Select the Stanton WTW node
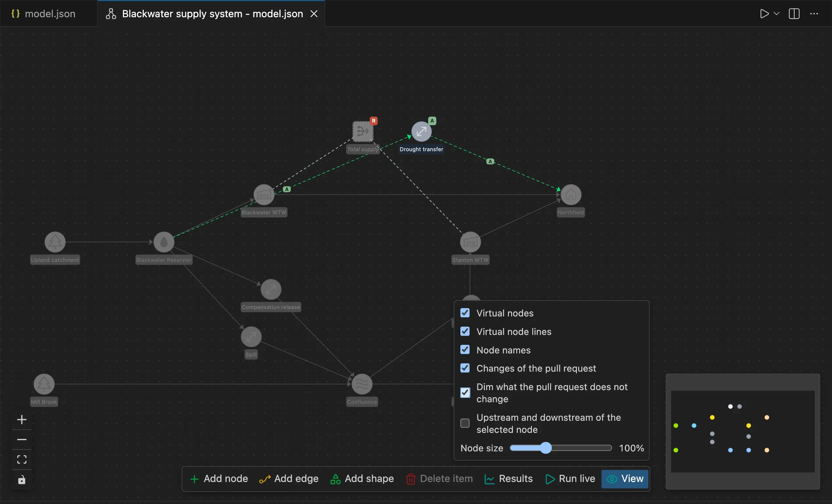The width and height of the screenshot is (832, 504). (x=470, y=242)
